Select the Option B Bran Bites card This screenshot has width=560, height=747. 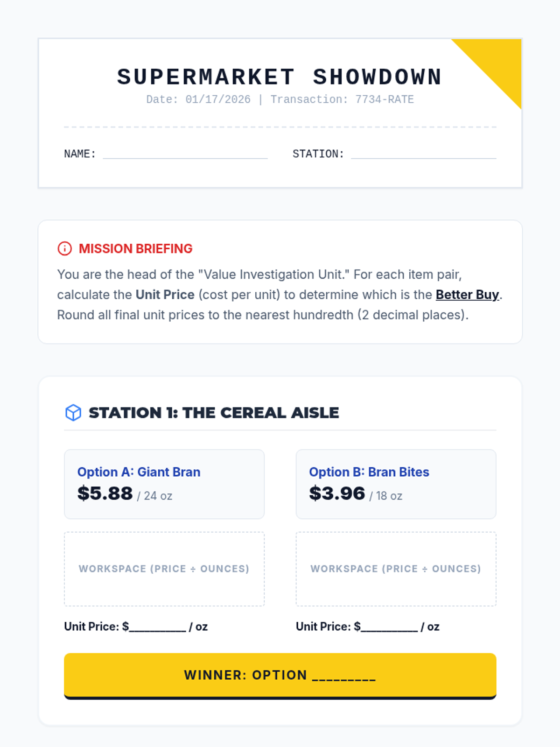click(396, 484)
